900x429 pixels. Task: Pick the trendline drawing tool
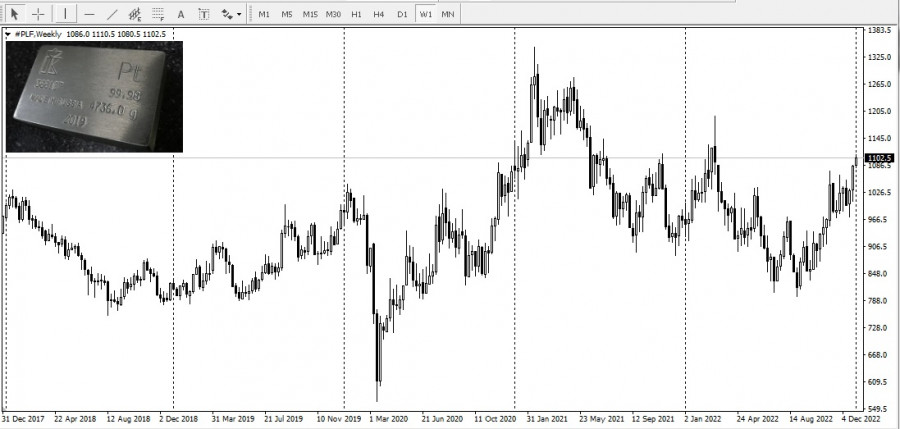tap(112, 14)
